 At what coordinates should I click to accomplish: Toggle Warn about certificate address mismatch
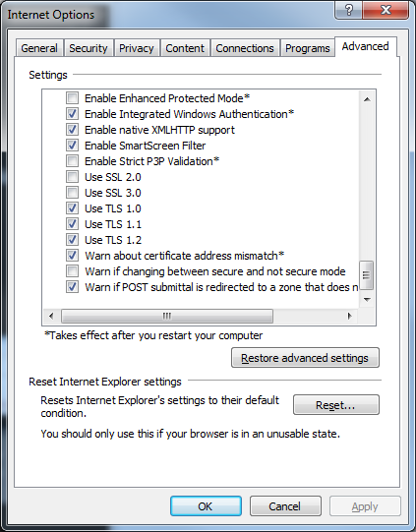[x=72, y=255]
